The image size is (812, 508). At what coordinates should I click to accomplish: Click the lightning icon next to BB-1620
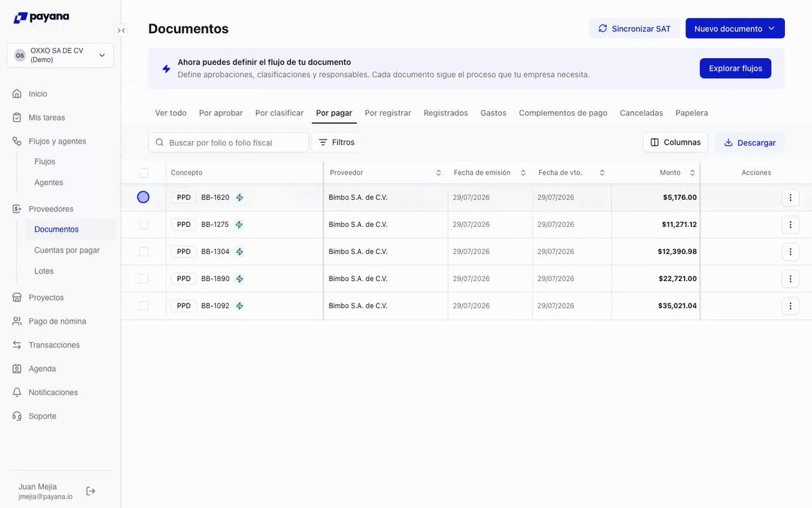click(240, 198)
